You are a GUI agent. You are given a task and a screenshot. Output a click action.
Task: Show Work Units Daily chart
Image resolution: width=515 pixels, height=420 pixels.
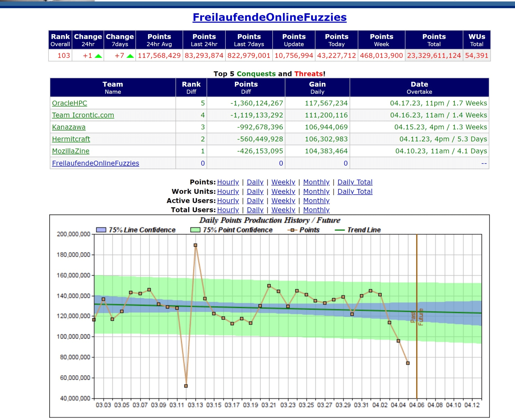click(x=255, y=191)
